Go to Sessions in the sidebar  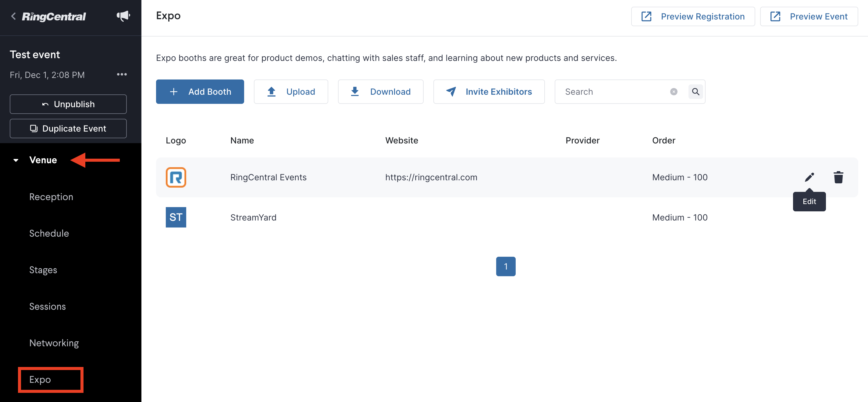pos(48,306)
